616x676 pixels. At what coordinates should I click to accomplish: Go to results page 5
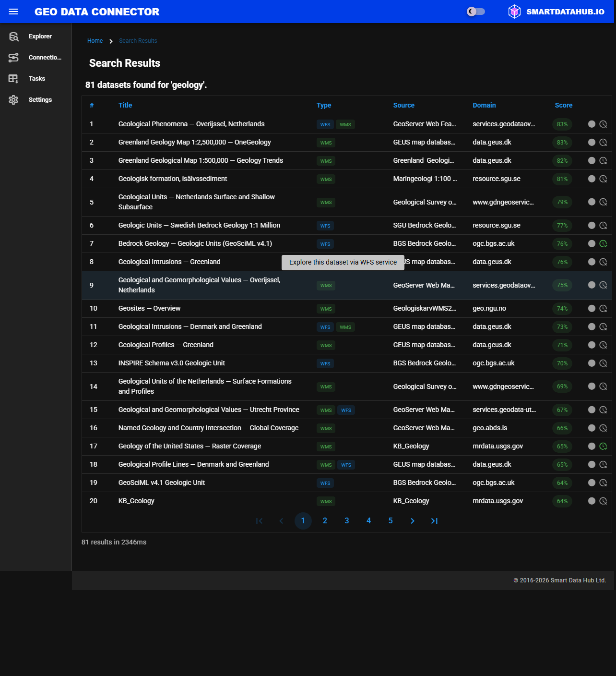(x=391, y=520)
